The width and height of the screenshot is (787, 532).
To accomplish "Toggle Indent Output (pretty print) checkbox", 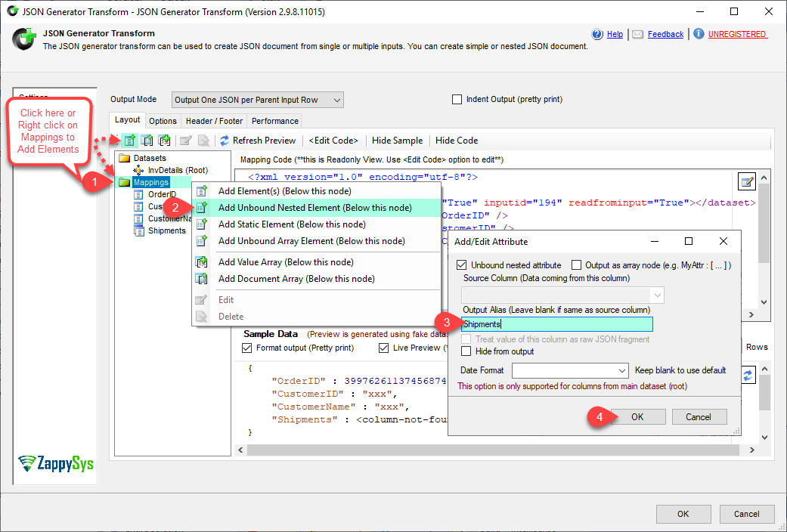I will (457, 100).
